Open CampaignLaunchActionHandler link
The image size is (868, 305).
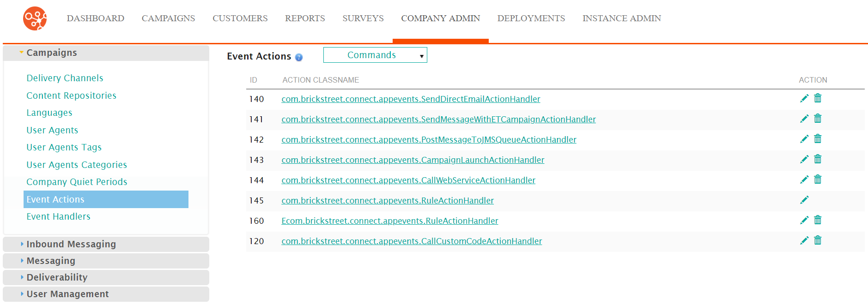click(413, 160)
